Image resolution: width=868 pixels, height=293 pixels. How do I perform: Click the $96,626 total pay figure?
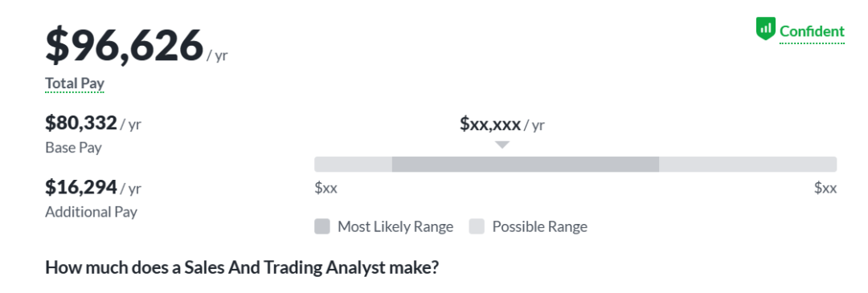125,46
